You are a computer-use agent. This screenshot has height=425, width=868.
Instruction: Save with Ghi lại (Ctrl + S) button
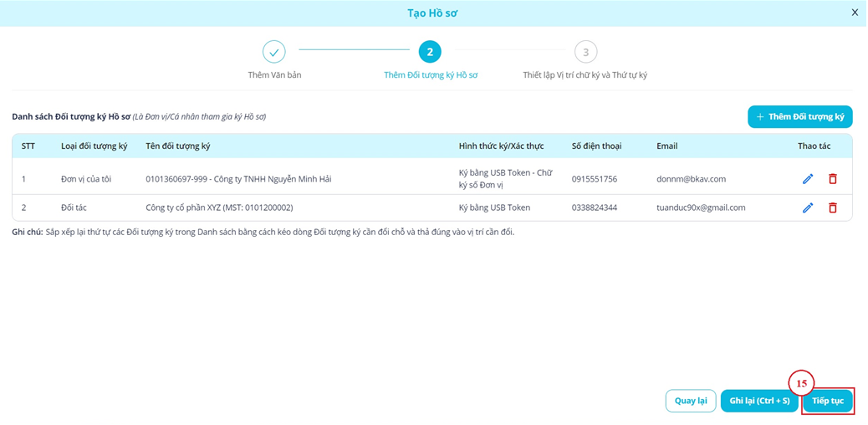tap(759, 402)
